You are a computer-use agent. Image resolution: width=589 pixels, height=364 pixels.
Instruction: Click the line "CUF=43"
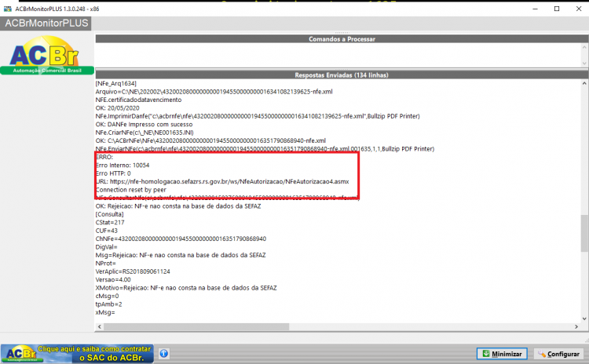point(106,231)
